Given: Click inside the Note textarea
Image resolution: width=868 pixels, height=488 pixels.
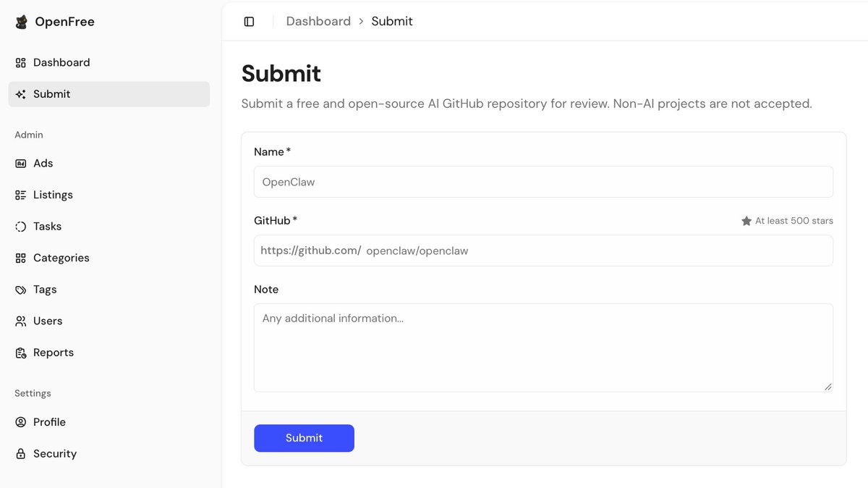Looking at the screenshot, I should click(x=543, y=348).
